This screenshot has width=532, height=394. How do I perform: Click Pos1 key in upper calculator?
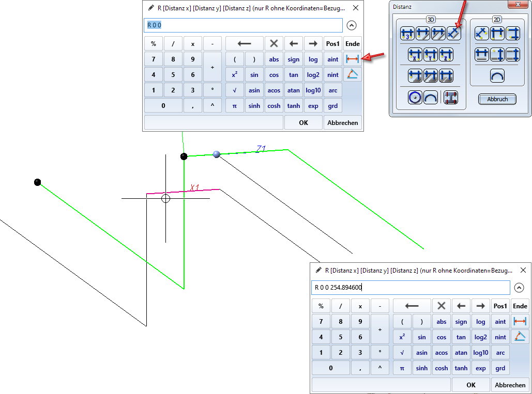tap(332, 44)
